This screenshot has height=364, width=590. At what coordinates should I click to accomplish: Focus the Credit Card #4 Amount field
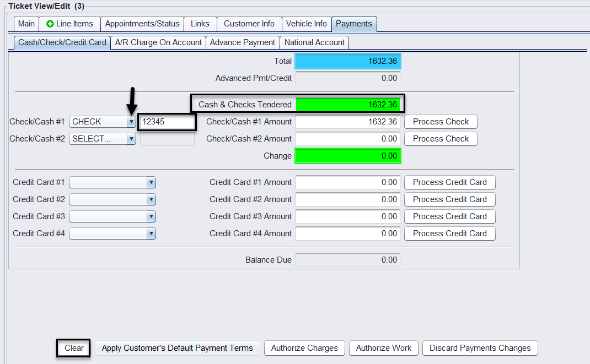coord(347,233)
